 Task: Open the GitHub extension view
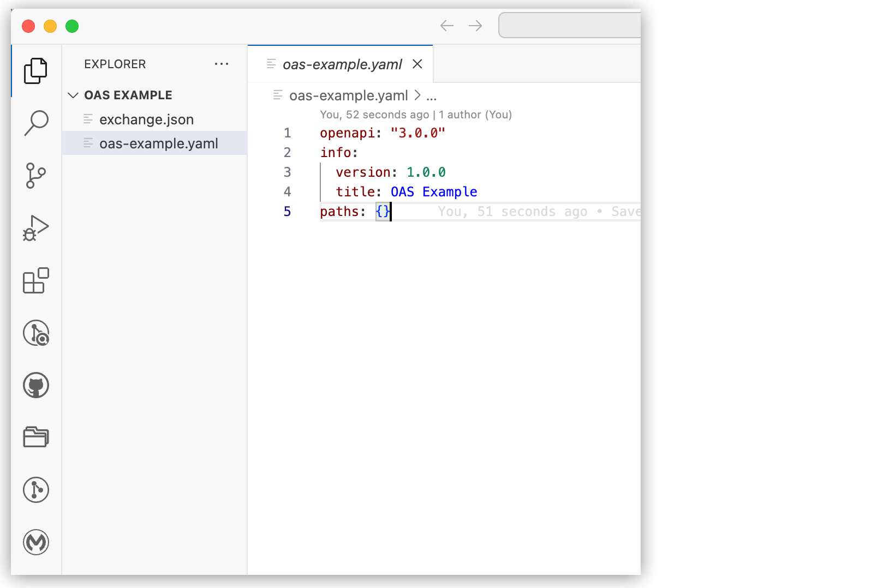35,385
